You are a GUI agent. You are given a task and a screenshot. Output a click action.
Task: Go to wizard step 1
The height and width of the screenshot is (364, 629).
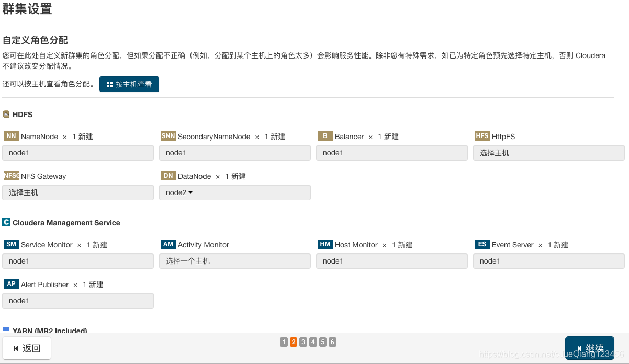(x=284, y=342)
